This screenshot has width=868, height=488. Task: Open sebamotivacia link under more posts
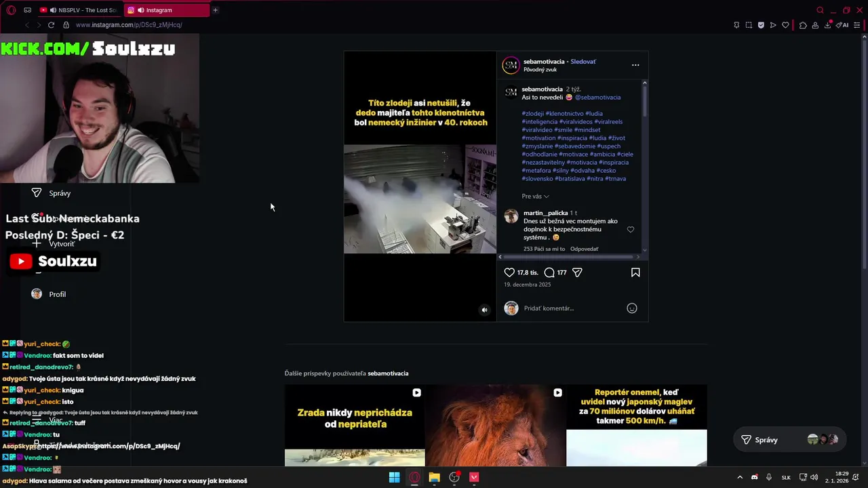pyautogui.click(x=388, y=373)
